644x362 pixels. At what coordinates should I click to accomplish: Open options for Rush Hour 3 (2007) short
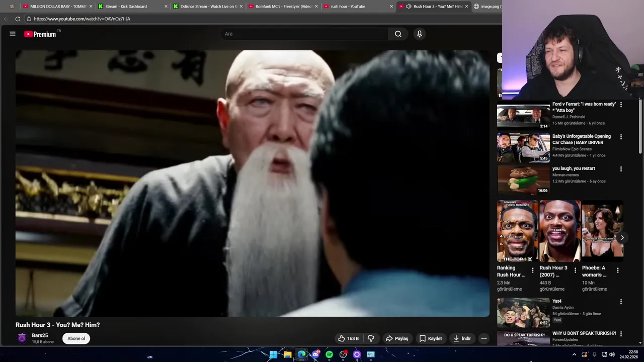(x=576, y=270)
